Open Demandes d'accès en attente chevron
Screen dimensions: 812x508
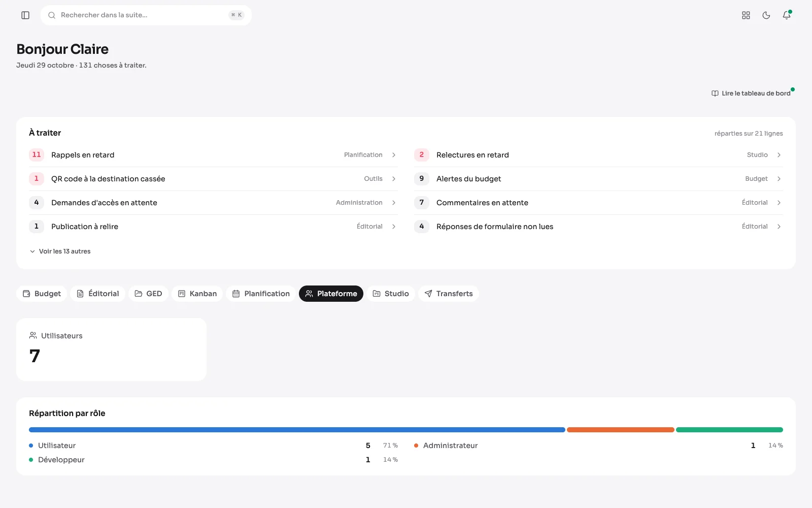click(394, 203)
